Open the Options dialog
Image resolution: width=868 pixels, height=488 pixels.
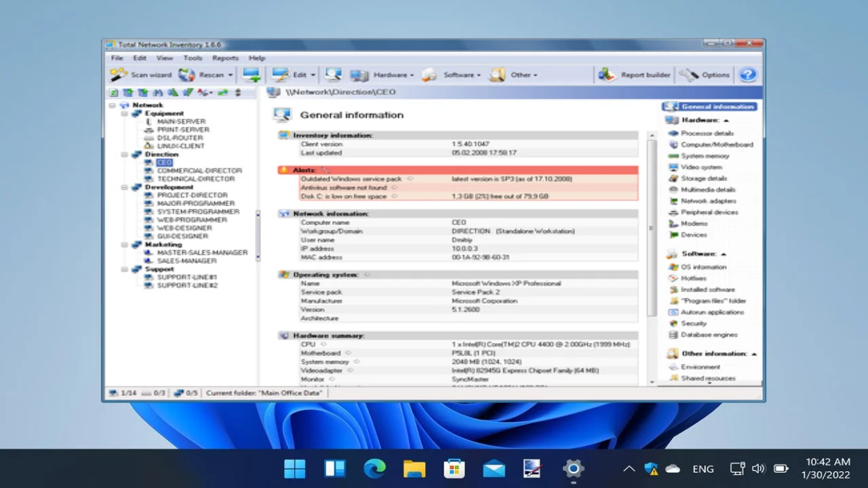coord(706,75)
